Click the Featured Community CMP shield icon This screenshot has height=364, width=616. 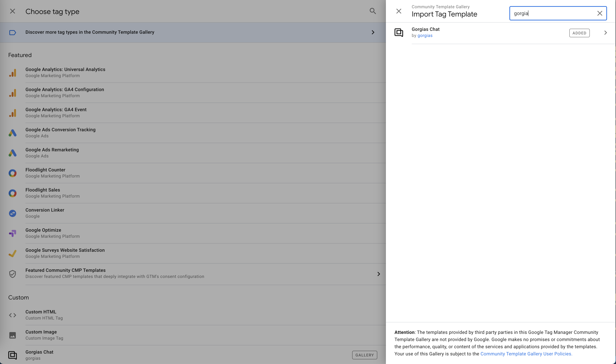click(x=13, y=274)
